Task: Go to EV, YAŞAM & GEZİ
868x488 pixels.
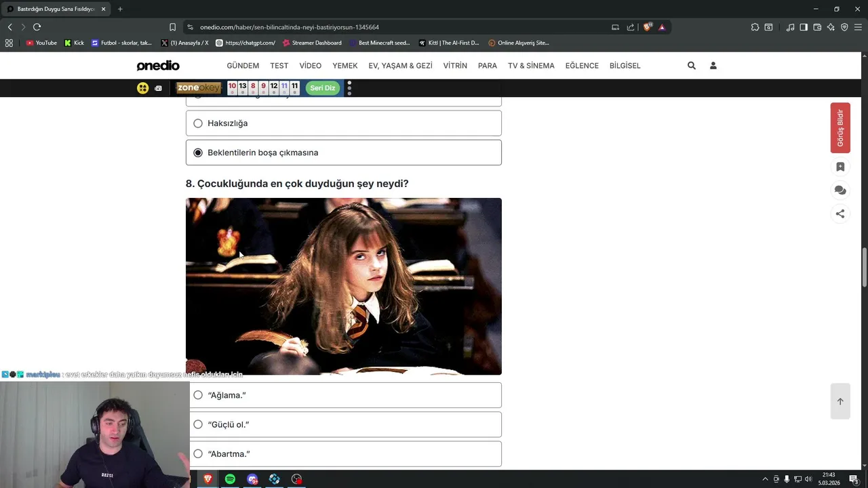Action: tap(400, 66)
